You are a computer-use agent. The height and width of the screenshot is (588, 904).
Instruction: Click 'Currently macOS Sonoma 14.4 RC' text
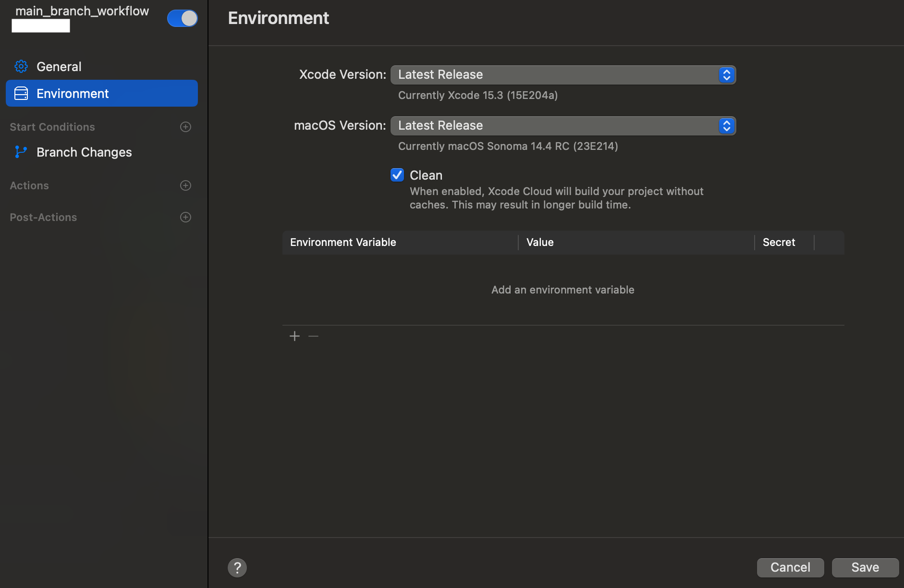(x=508, y=146)
